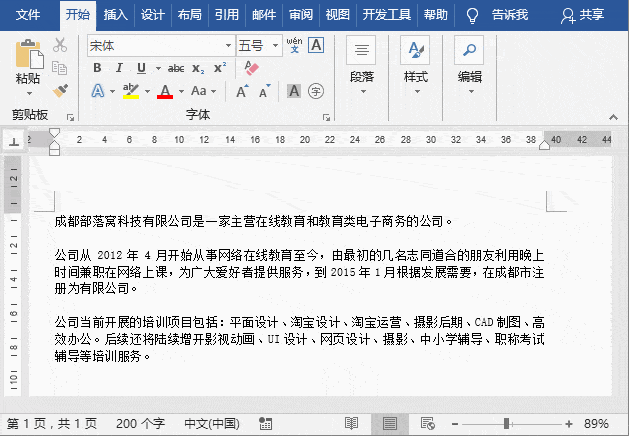Click the Format Painter brush icon

click(x=60, y=91)
